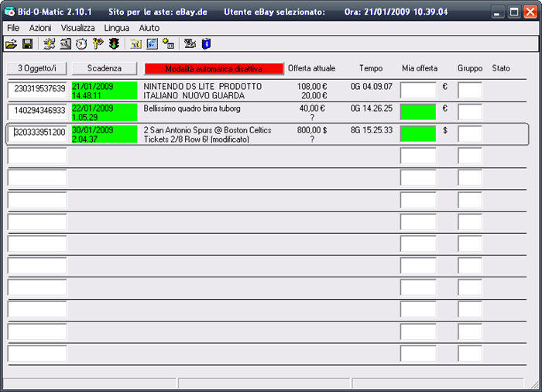Click the current bid '108,00 €'
Screen dimensions: 542x392
click(x=312, y=86)
